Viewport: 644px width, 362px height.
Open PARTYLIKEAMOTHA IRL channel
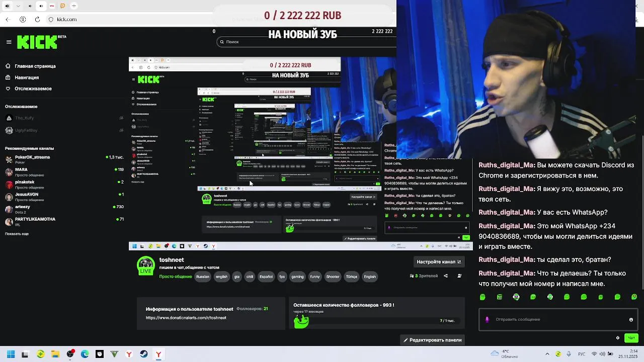coord(64,221)
